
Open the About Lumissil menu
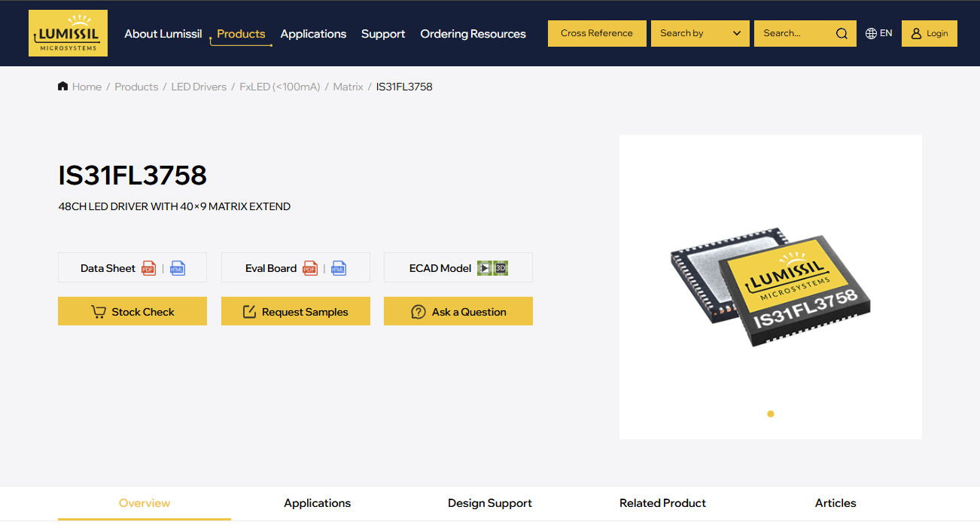[163, 34]
